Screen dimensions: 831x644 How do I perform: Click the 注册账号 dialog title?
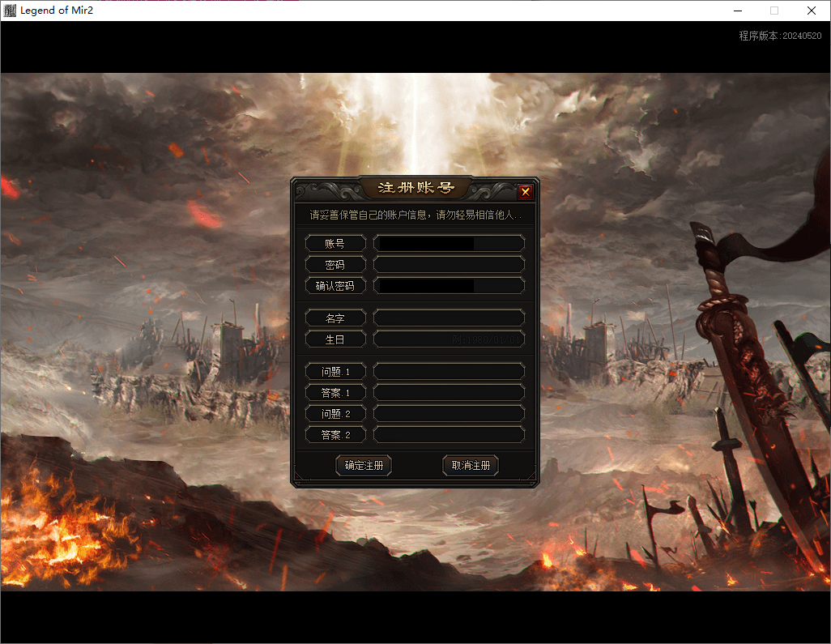point(416,188)
